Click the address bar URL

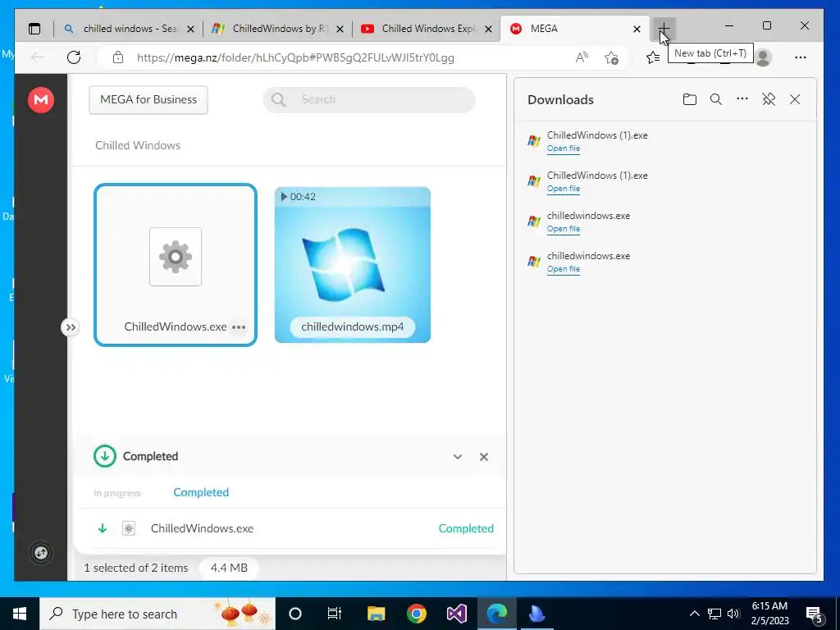click(x=295, y=57)
